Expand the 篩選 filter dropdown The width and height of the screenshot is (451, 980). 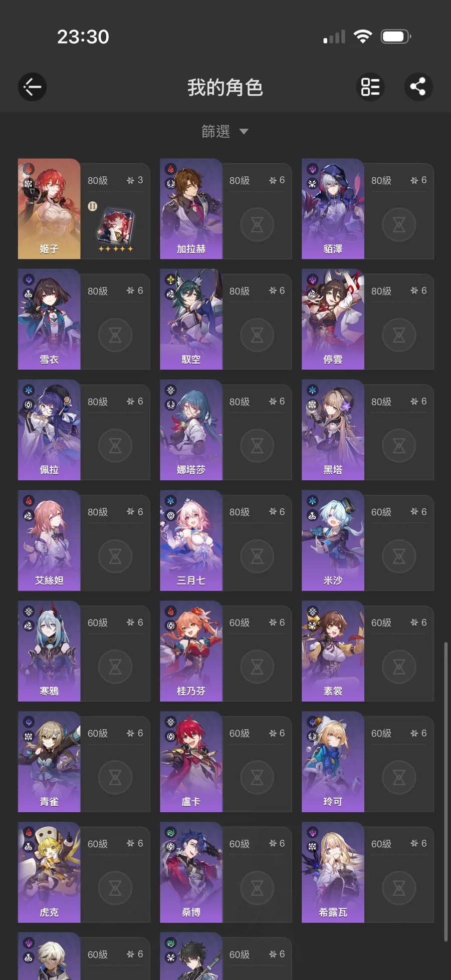(x=225, y=131)
